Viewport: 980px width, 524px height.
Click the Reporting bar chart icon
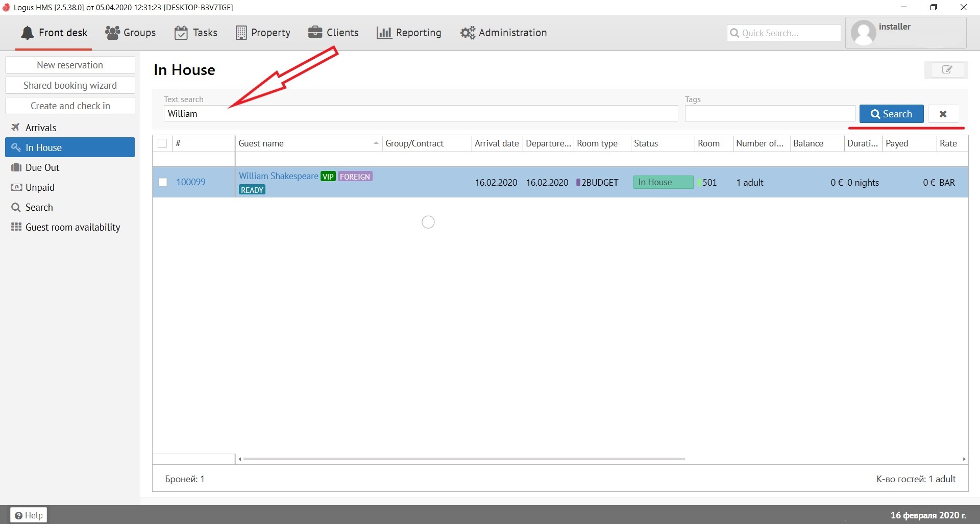(384, 33)
